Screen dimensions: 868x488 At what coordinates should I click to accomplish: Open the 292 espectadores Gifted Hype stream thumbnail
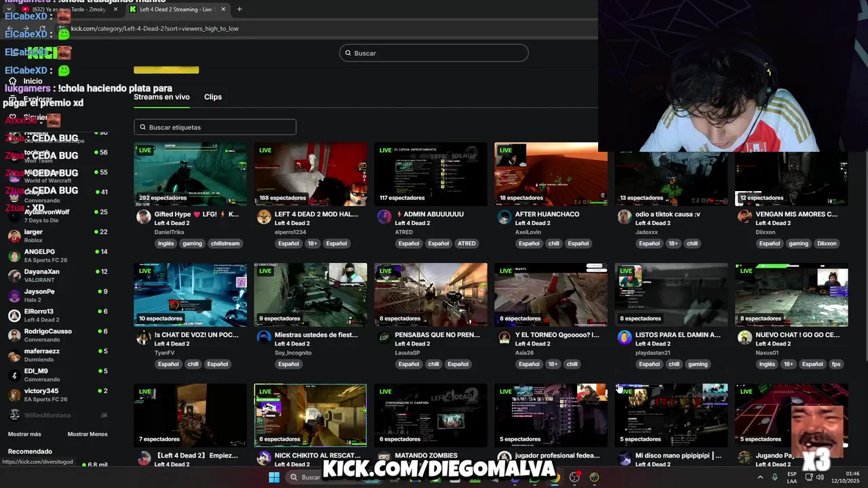(191, 174)
